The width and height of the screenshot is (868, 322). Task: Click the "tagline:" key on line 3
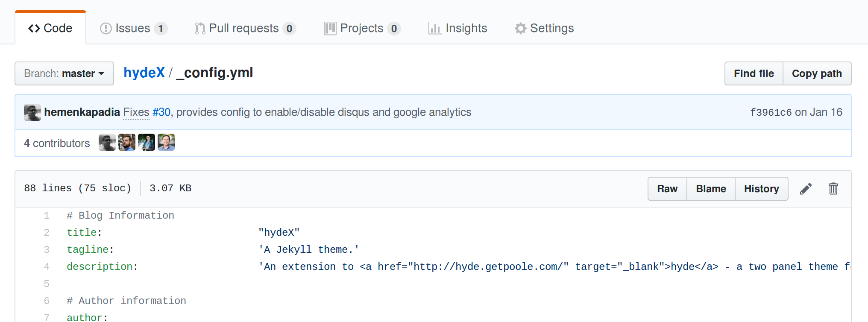tap(90, 249)
